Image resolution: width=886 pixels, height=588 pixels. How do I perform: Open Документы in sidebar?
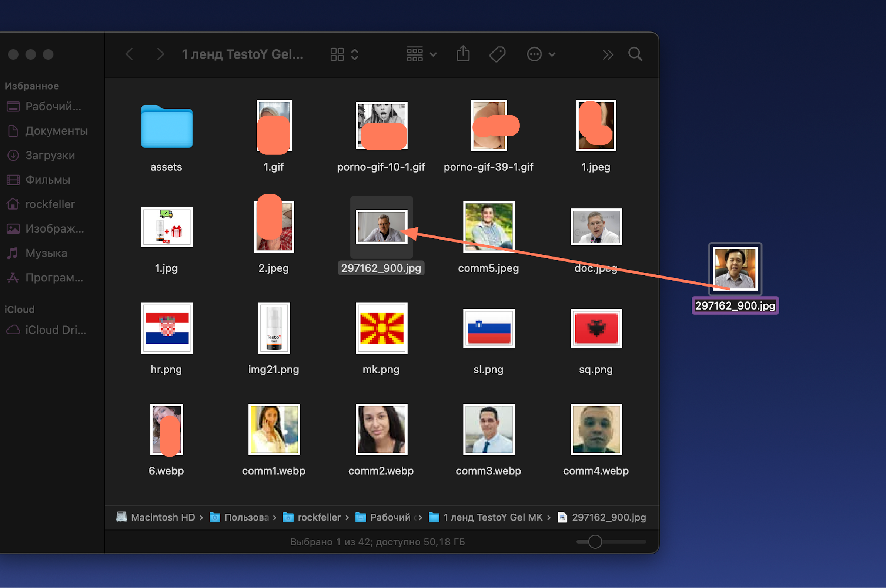coord(48,131)
